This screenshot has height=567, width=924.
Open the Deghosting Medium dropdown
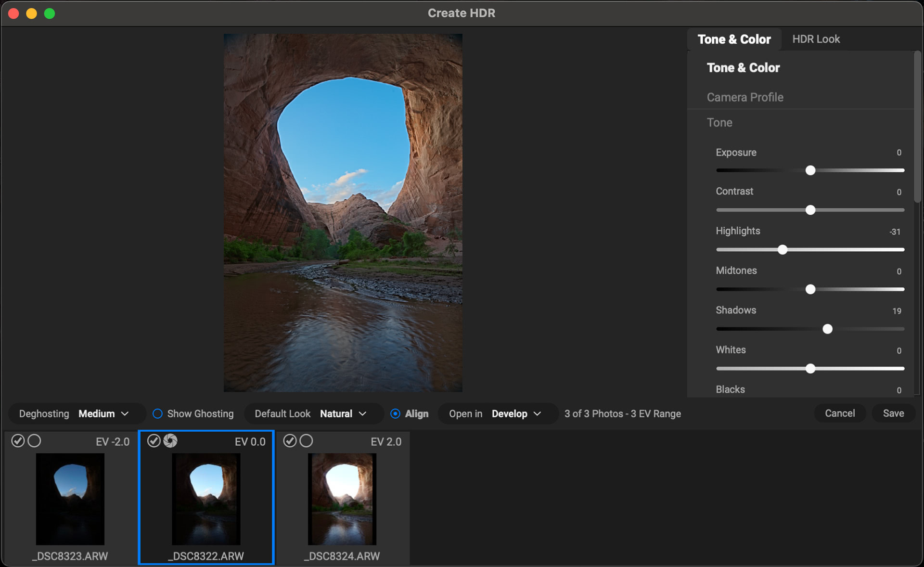point(103,414)
